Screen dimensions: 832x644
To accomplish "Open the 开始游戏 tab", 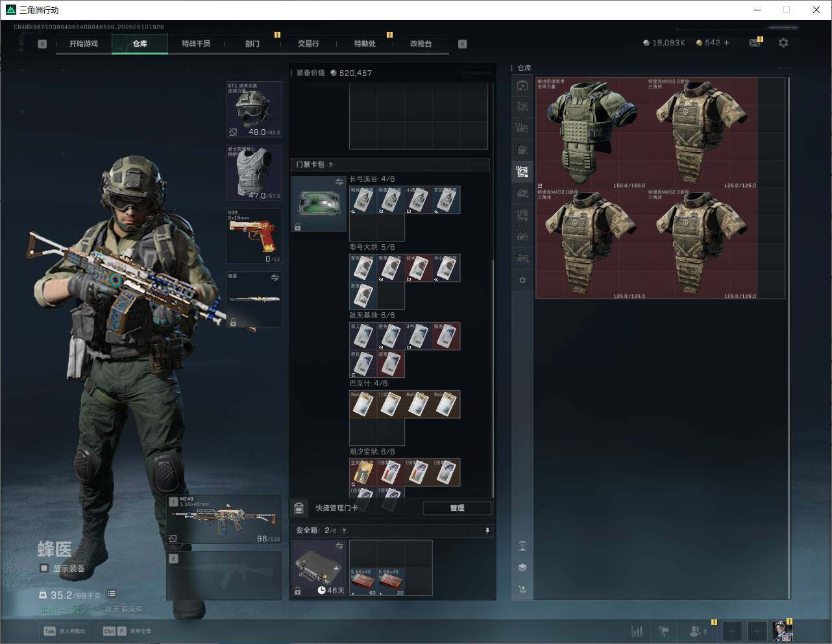I will pyautogui.click(x=84, y=43).
